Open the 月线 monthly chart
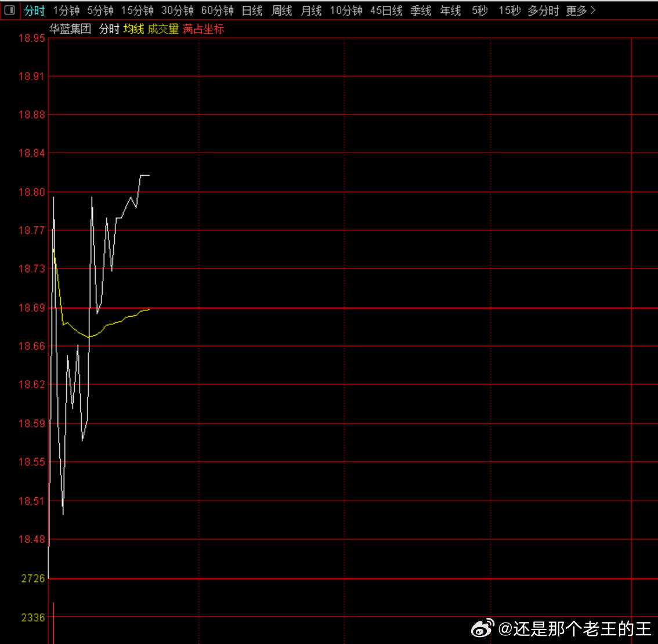658x644 pixels. coord(311,10)
